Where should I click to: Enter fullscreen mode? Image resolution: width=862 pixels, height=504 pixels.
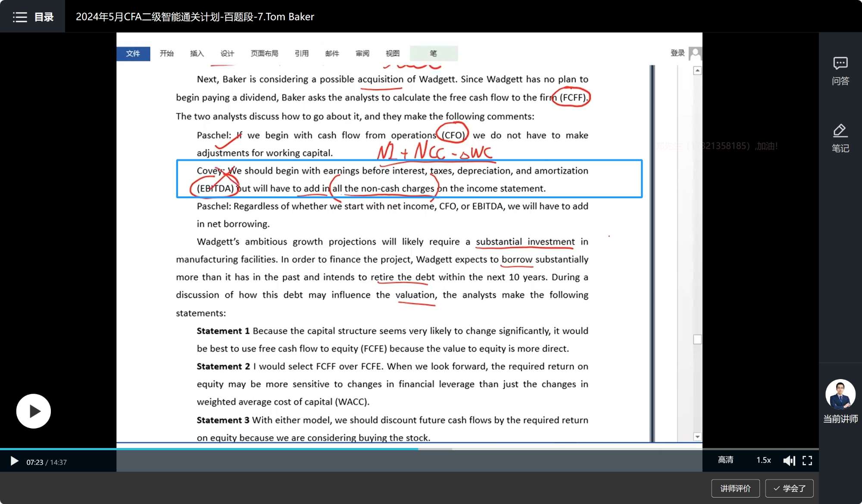coord(807,460)
